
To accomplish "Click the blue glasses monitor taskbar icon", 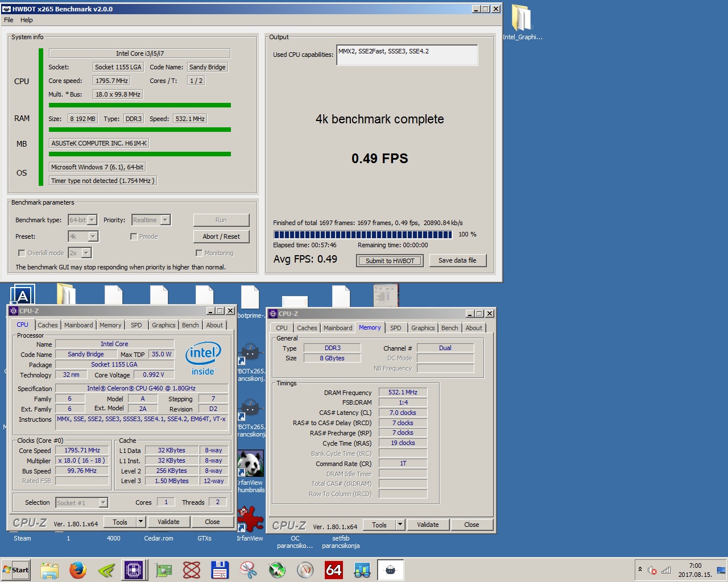I will click(x=362, y=570).
